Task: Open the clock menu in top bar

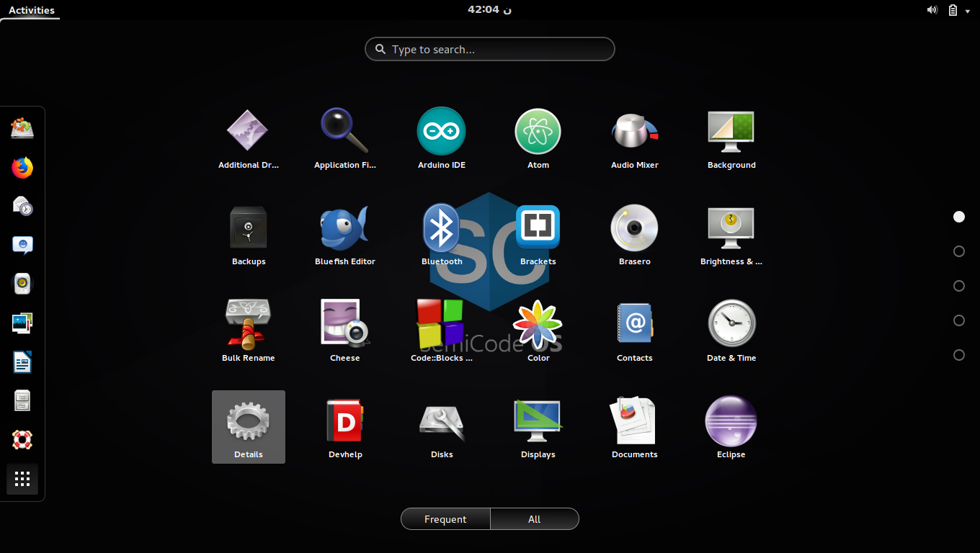Action: tap(490, 9)
